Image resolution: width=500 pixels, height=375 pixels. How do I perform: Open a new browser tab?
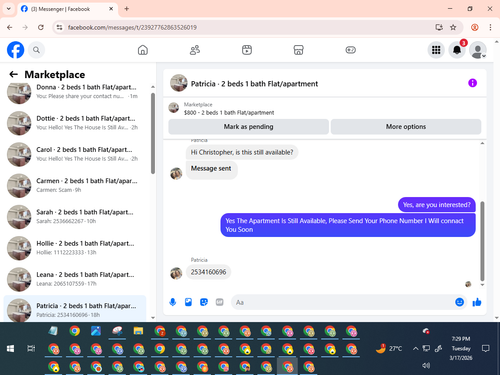pyautogui.click(x=127, y=9)
